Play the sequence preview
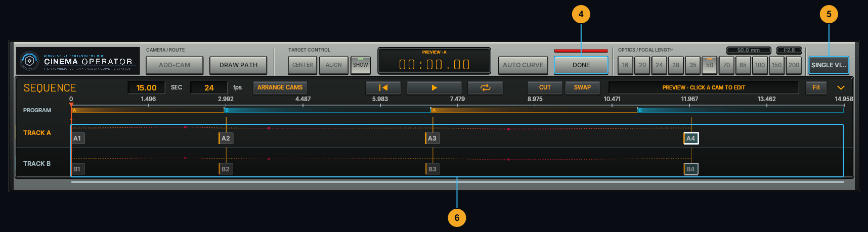 tap(434, 87)
